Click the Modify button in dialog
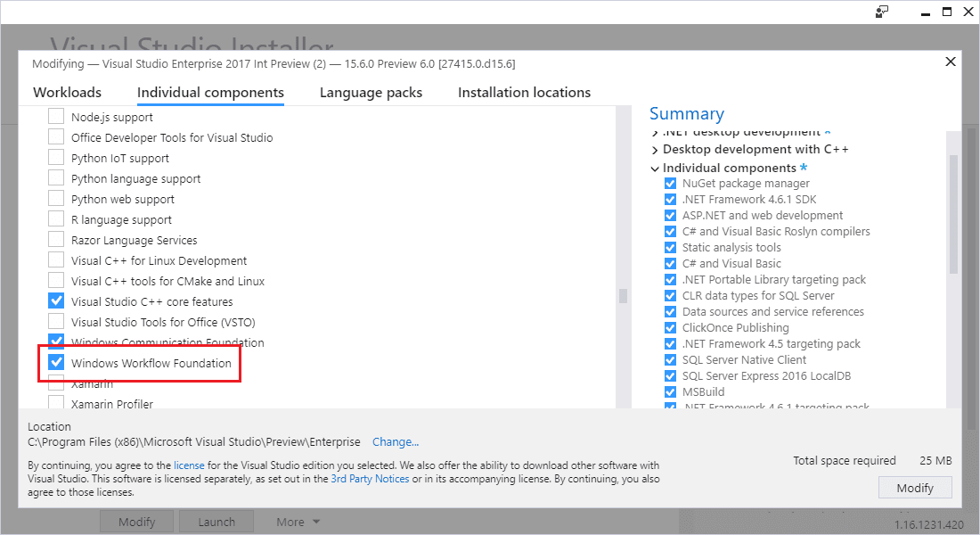980x535 pixels. coord(915,488)
